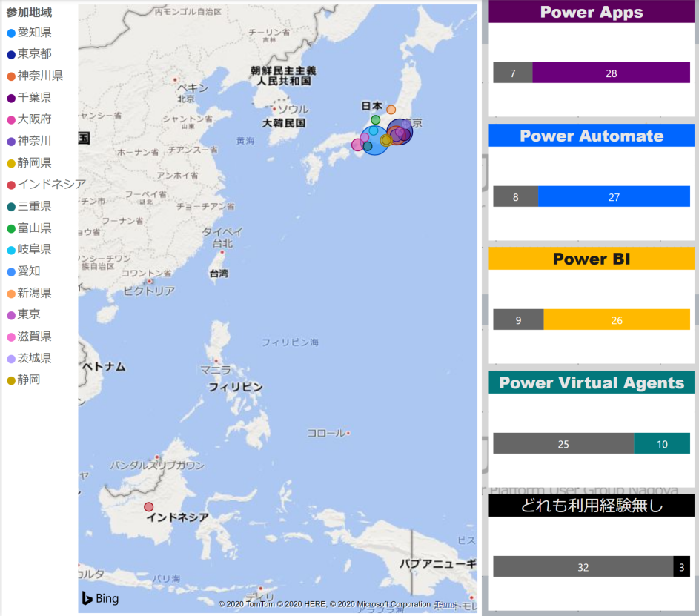
Task: Select 大阪府 legend entry
Action: (30, 119)
